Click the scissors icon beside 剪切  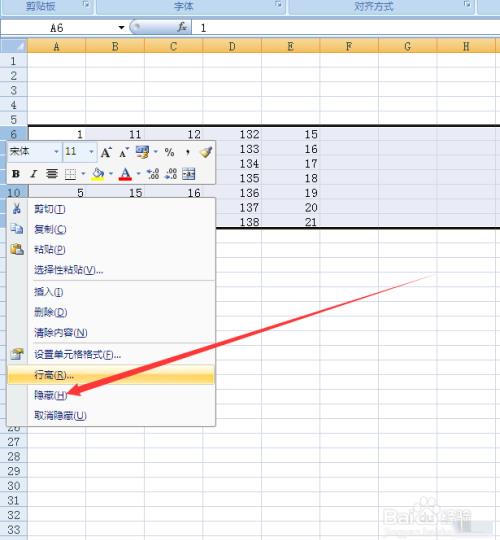pyautogui.click(x=16, y=208)
